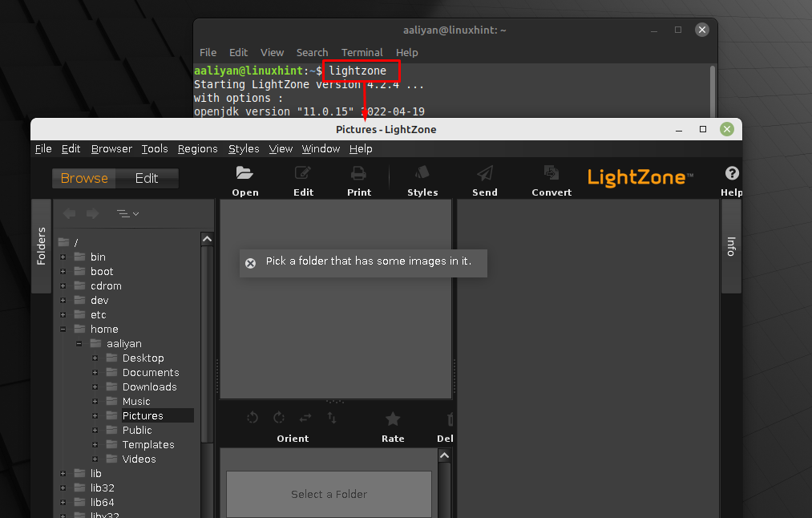
Task: Expand the cdrom folder node
Action: point(63,286)
